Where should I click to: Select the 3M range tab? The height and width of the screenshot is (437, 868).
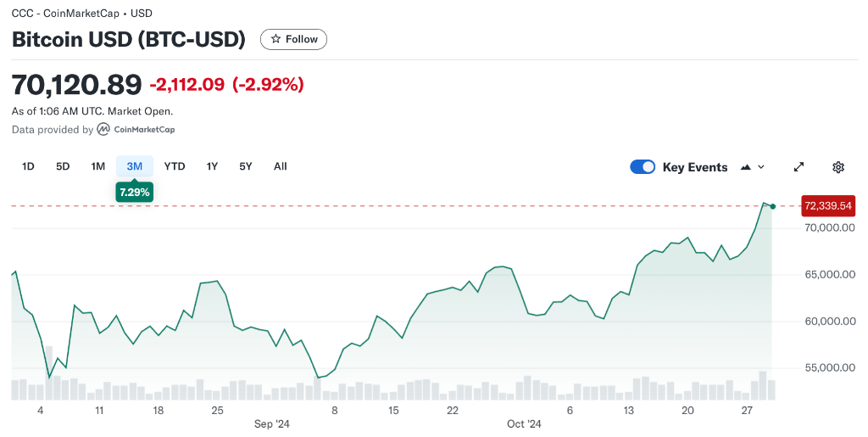coord(135,166)
